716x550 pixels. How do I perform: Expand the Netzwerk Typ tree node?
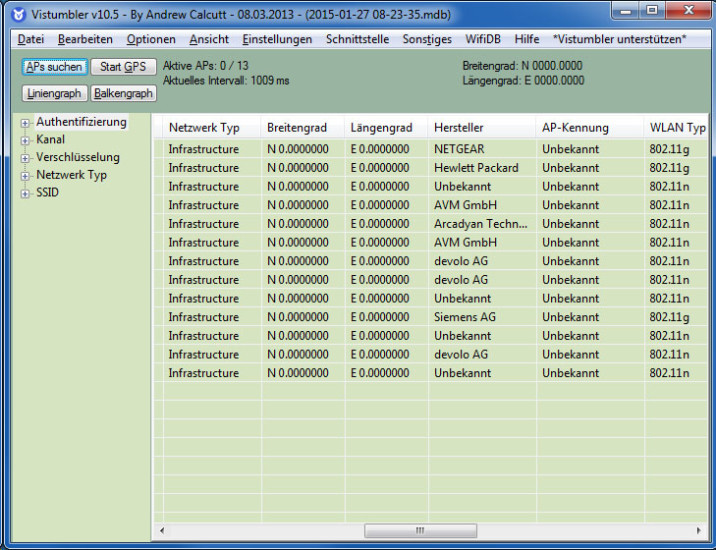click(x=26, y=175)
